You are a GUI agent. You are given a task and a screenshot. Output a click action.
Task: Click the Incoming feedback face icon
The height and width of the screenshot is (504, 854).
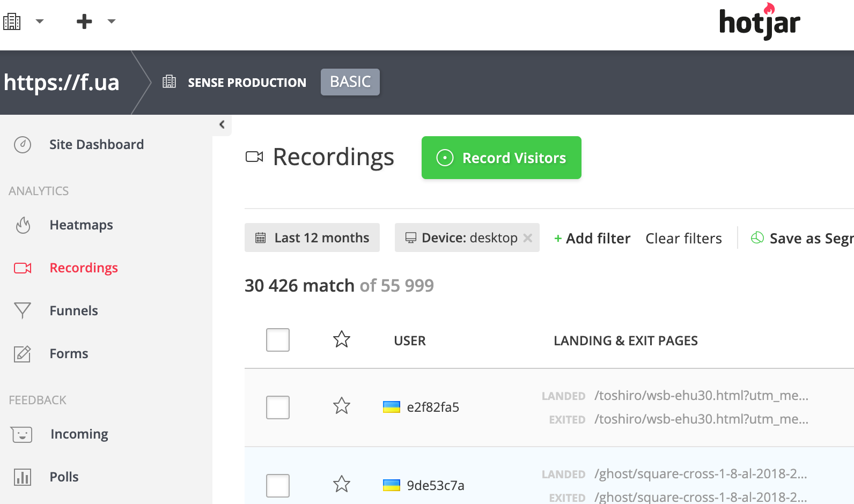click(x=22, y=434)
